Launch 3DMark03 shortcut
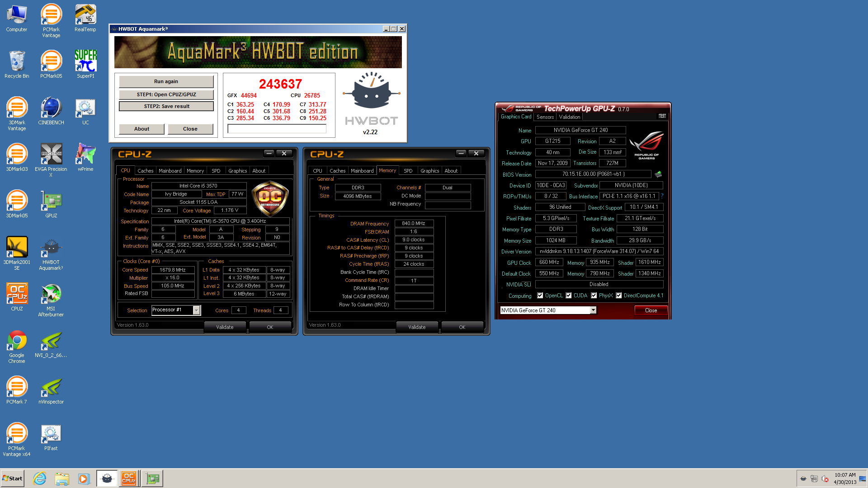The image size is (868, 488). [x=17, y=158]
